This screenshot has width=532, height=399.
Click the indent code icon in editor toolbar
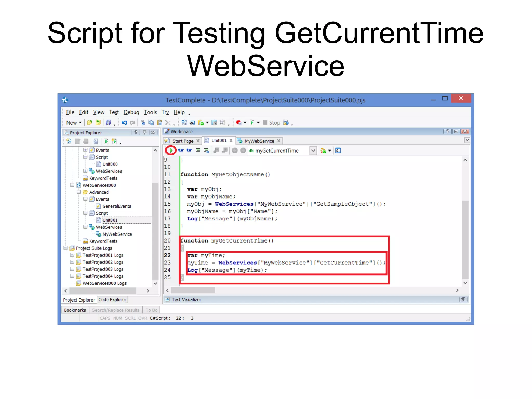pos(189,150)
